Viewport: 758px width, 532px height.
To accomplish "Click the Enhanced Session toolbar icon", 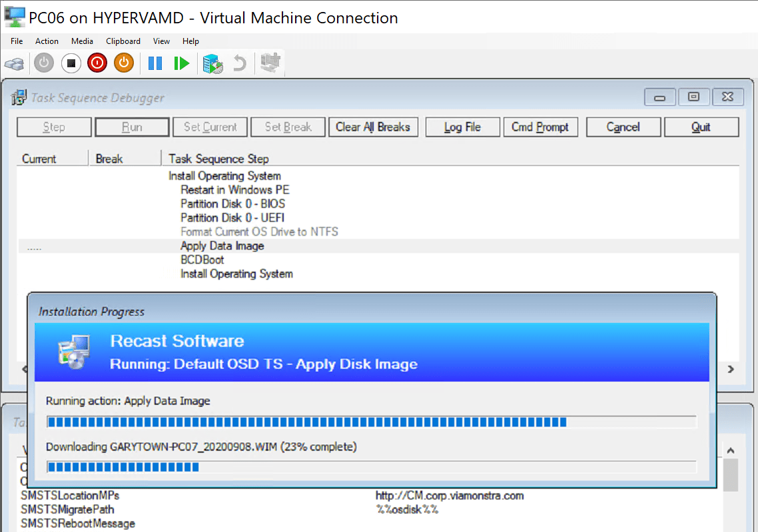I will click(266, 64).
